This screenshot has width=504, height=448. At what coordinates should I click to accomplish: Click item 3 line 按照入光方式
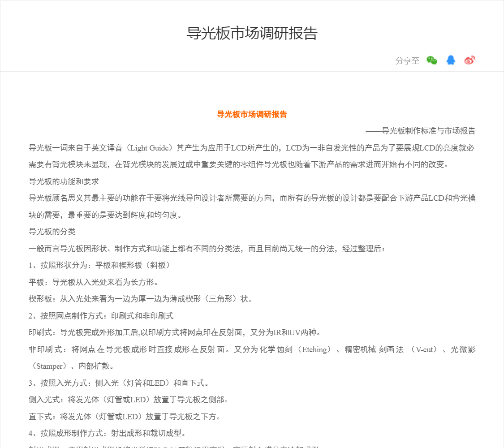119,383
